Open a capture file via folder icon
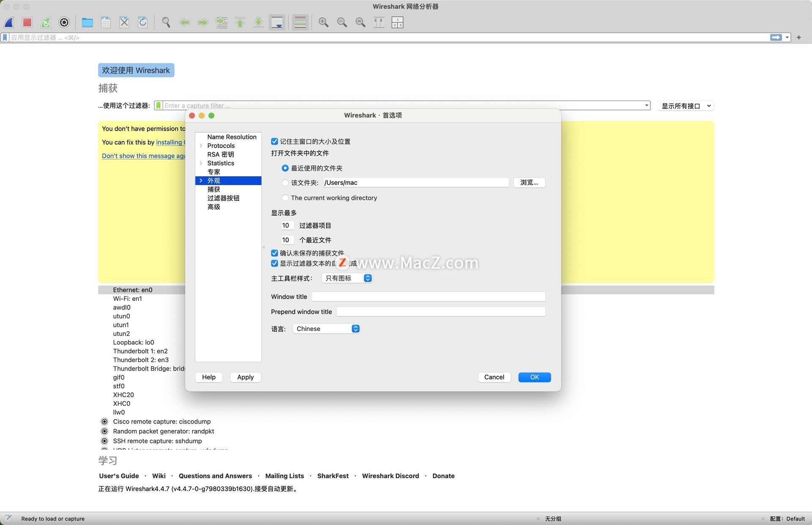Viewport: 812px width, 525px height. (x=88, y=22)
